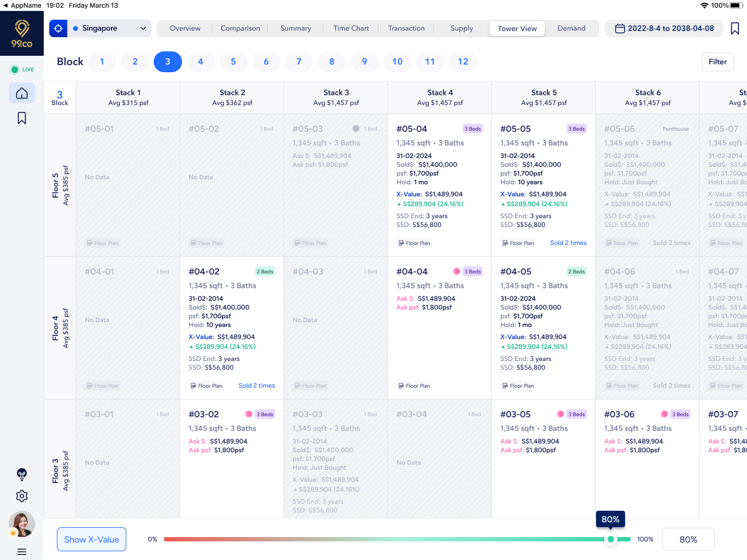Viewport: 747px width, 560px height.
Task: Toggle Show X-Value
Action: click(92, 539)
